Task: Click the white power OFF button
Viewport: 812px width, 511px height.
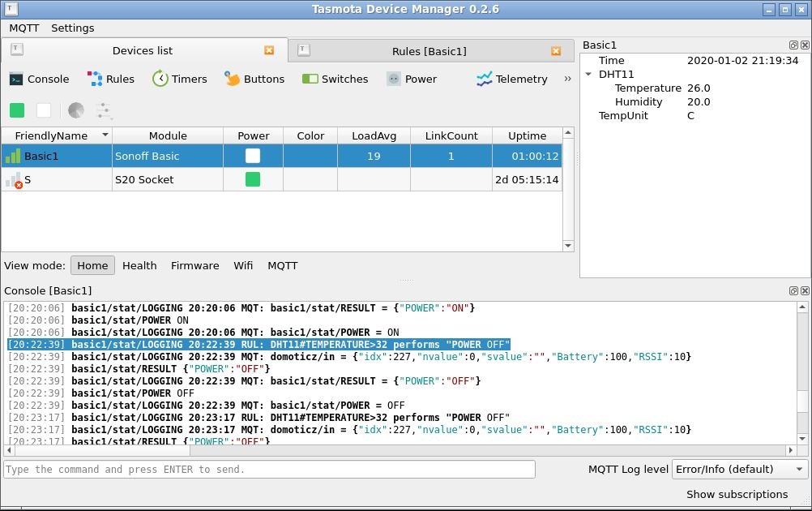Action: 44,109
